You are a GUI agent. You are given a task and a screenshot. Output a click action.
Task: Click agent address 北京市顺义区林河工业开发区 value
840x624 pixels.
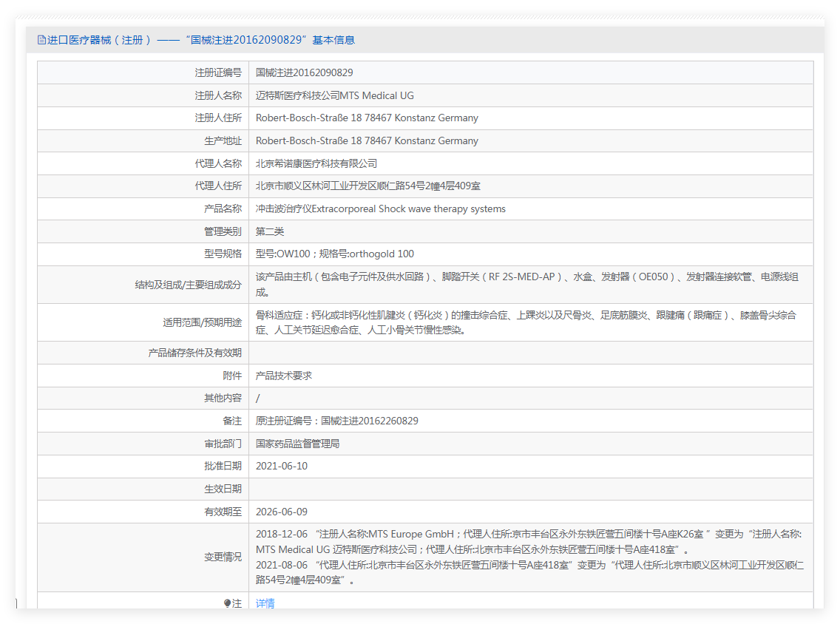point(368,186)
